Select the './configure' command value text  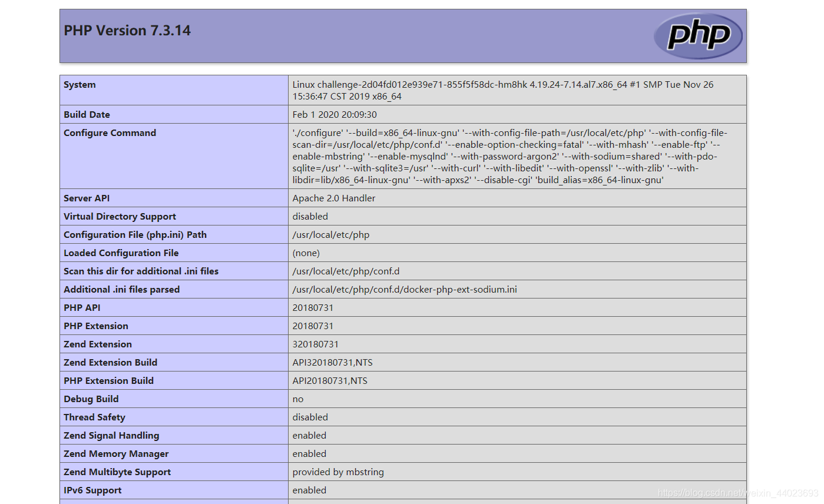coord(510,157)
